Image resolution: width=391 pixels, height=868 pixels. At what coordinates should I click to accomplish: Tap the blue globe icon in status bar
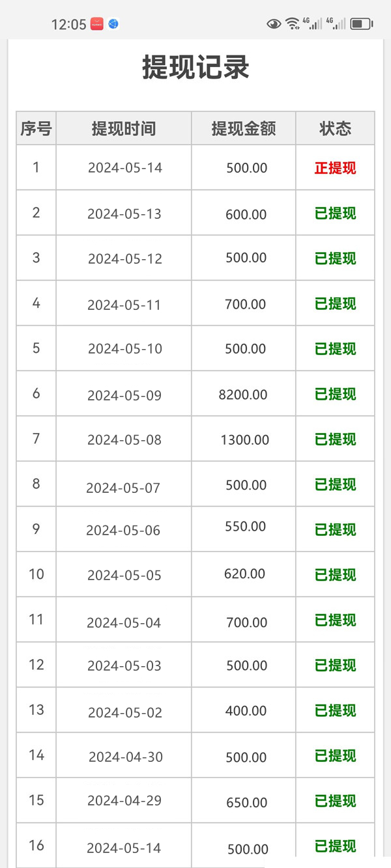click(113, 24)
